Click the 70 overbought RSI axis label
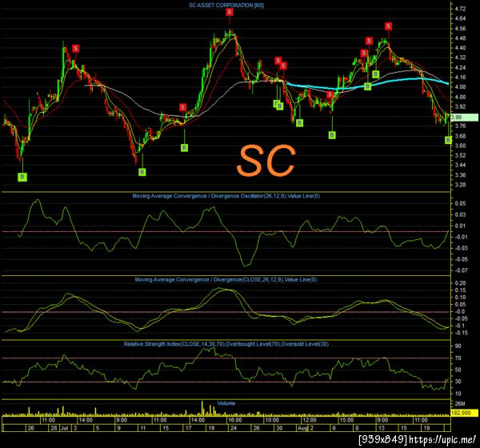This screenshot has height=448, width=480. pos(458,358)
